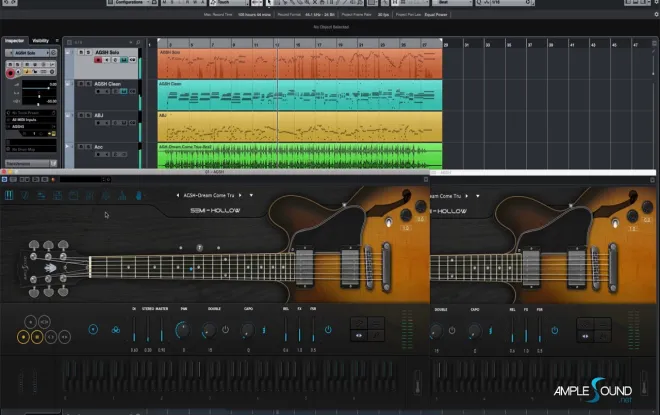660x415 pixels.
Task: Open the No Track Preset selector
Action: tap(31, 113)
